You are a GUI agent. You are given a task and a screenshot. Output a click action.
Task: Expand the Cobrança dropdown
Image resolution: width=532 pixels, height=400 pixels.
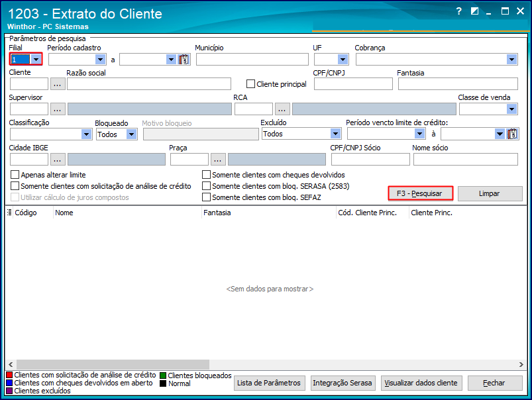(x=512, y=60)
